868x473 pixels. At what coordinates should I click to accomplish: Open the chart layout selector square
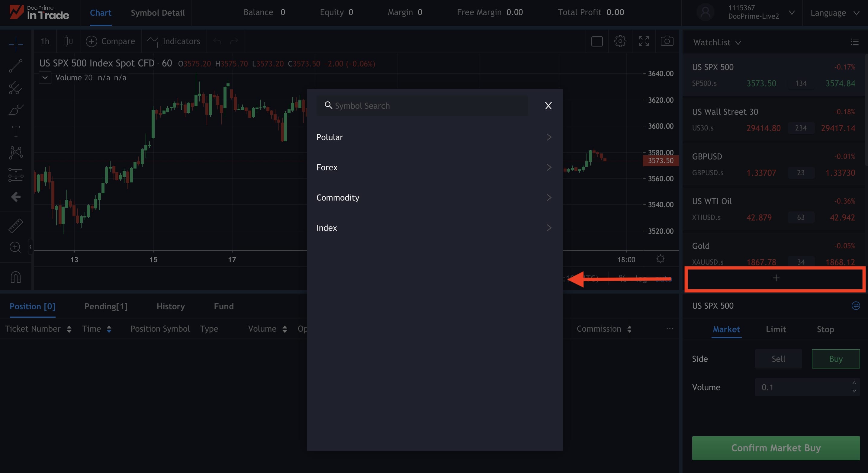pyautogui.click(x=597, y=41)
